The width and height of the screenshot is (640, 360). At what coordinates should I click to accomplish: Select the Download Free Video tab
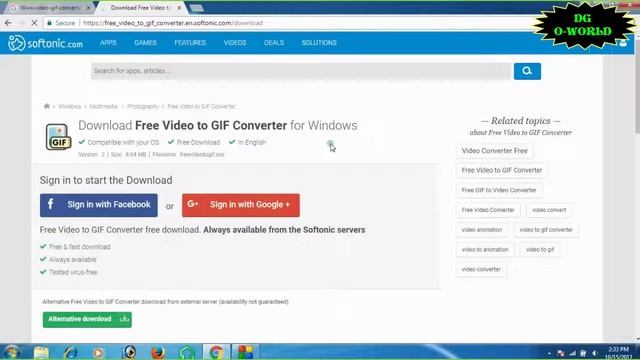141,8
